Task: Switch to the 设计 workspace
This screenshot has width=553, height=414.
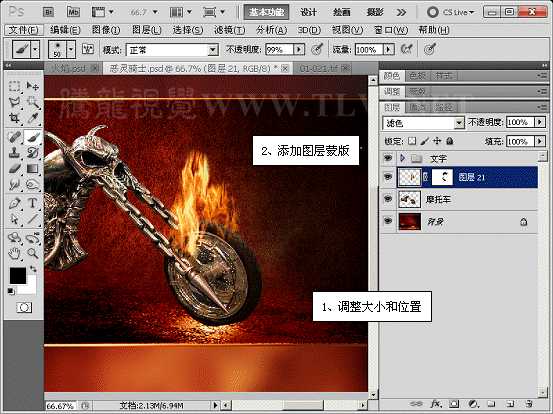Action: (308, 12)
